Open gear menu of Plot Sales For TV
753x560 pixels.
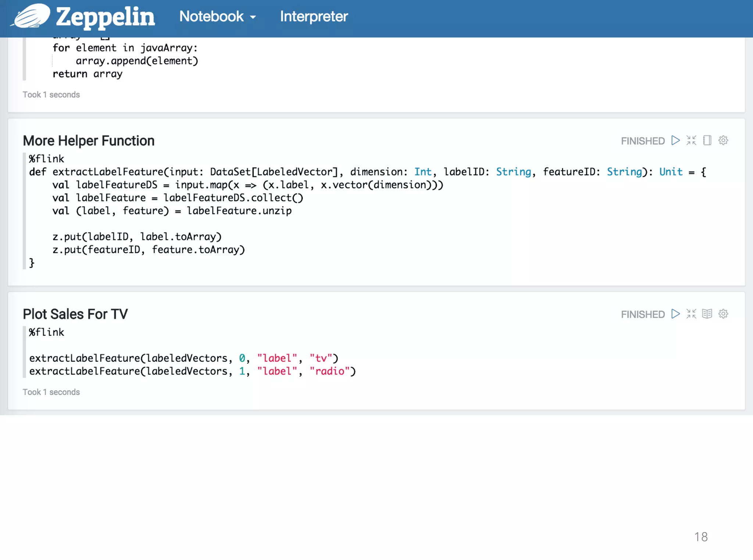pos(723,314)
